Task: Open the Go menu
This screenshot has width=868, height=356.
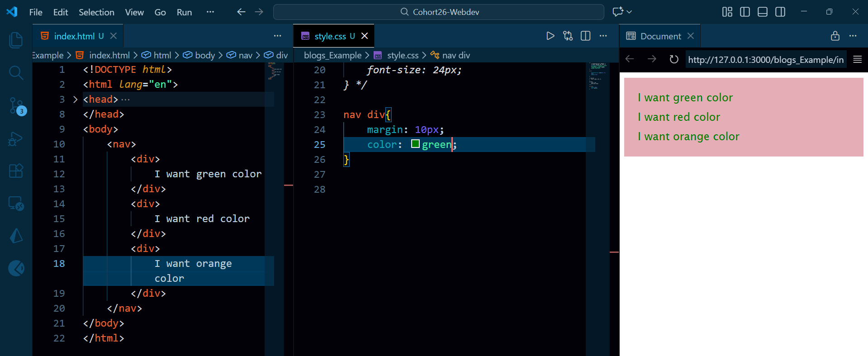Action: pos(160,12)
